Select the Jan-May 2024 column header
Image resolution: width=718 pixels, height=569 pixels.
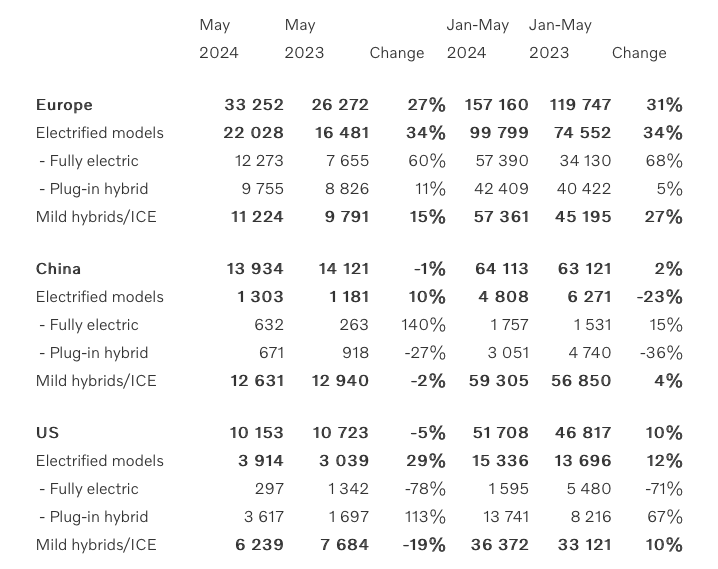tap(478, 39)
